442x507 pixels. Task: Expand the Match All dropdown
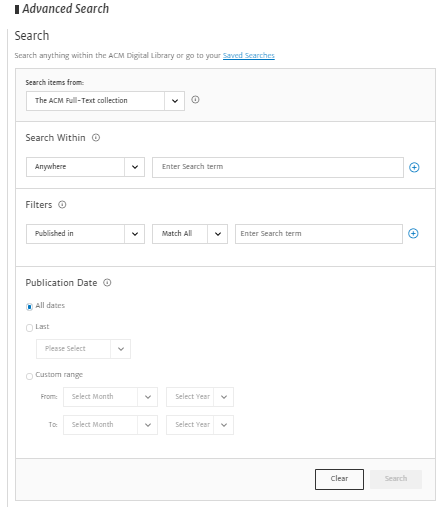coord(190,234)
